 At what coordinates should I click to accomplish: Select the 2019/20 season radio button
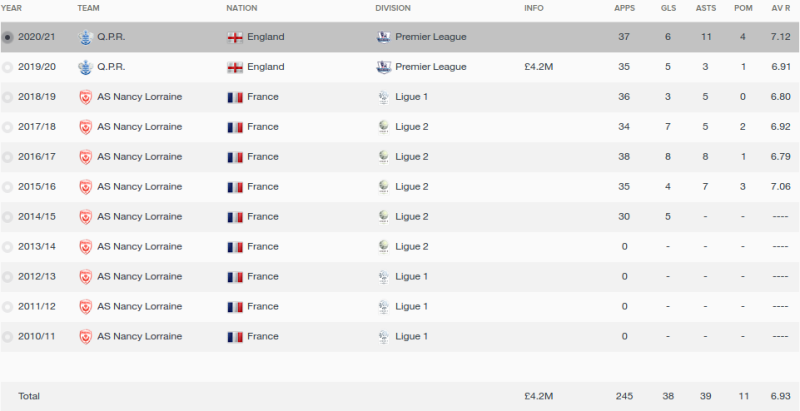click(7, 67)
